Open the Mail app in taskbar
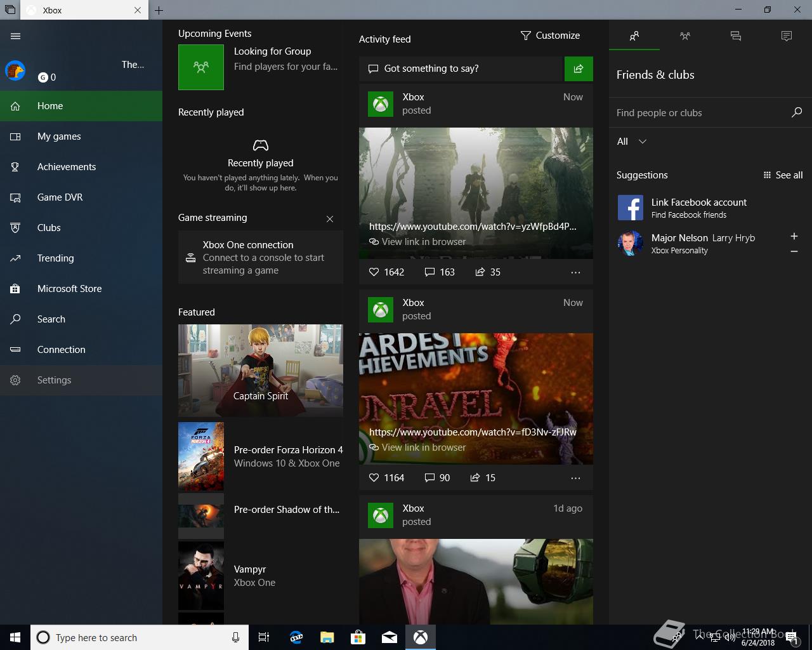Screen dimensions: 812x650 [390, 637]
